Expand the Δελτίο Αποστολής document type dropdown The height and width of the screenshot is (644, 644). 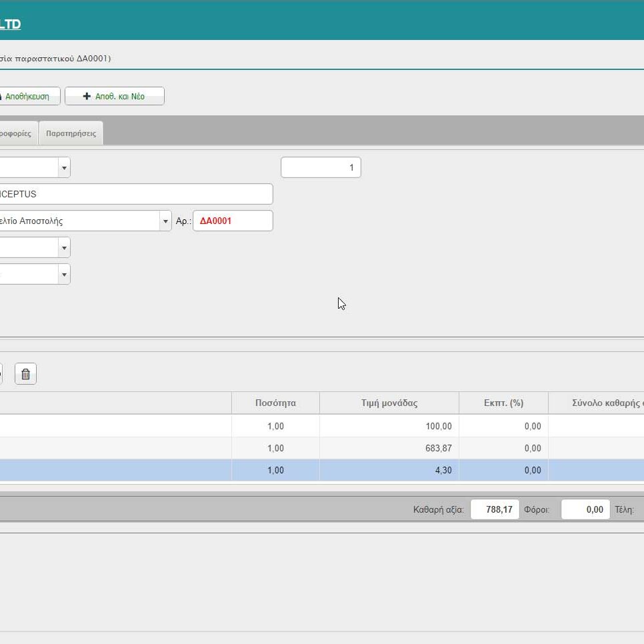pos(165,221)
